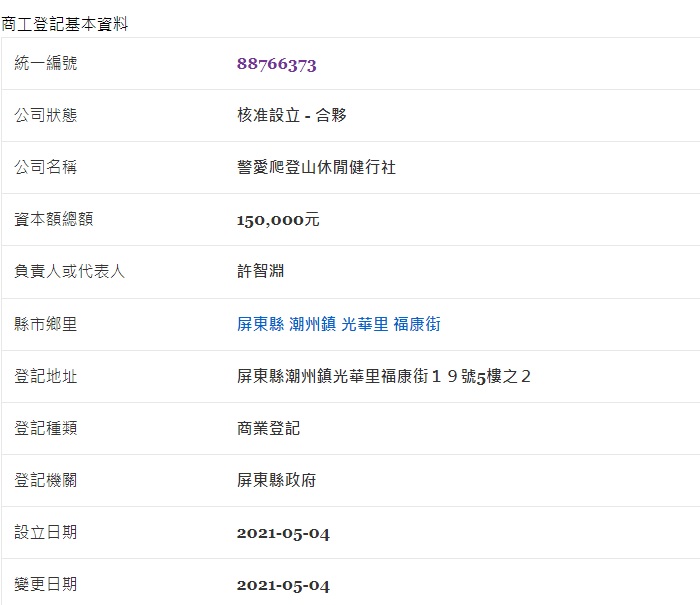Image resolution: width=700 pixels, height=605 pixels.
Task: Select the 光華里 village link
Action: 364,324
